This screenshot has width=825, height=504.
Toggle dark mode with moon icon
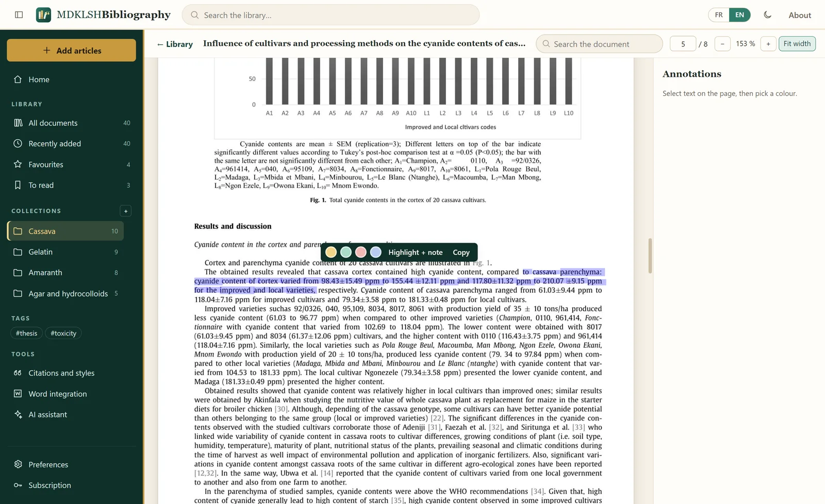(x=767, y=15)
